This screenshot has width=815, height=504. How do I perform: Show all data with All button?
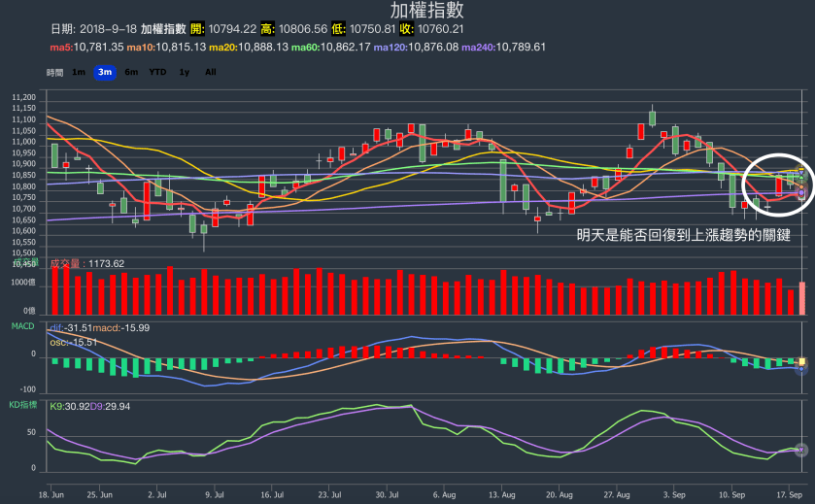(210, 72)
